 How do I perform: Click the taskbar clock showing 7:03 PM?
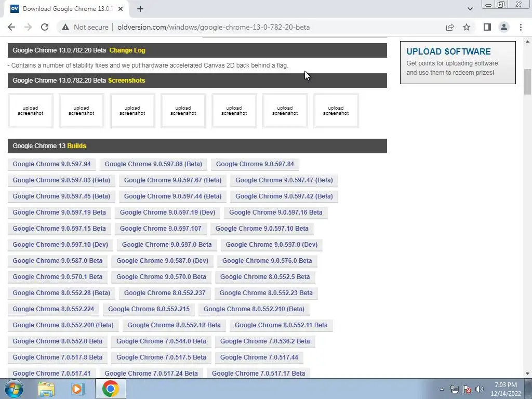[x=506, y=389]
